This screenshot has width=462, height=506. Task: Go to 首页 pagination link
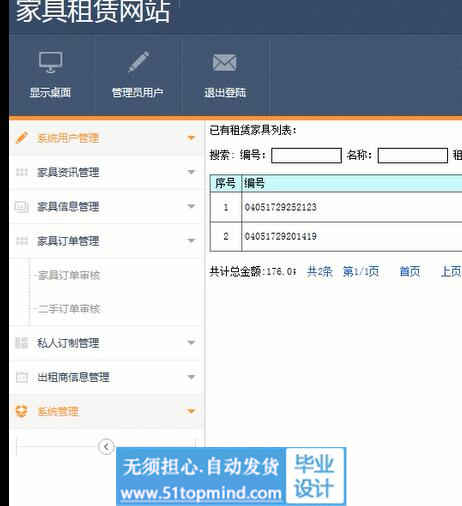click(410, 272)
